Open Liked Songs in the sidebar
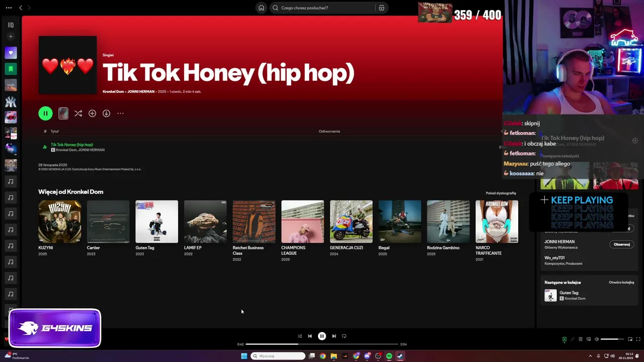This screenshot has height=362, width=644. click(x=11, y=53)
